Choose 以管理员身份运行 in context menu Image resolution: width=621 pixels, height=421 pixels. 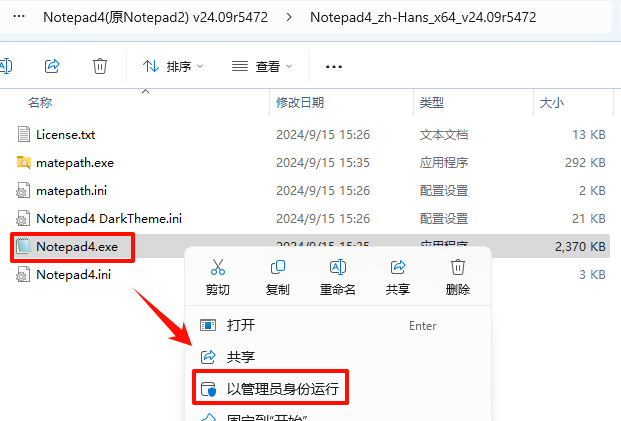click(x=270, y=389)
